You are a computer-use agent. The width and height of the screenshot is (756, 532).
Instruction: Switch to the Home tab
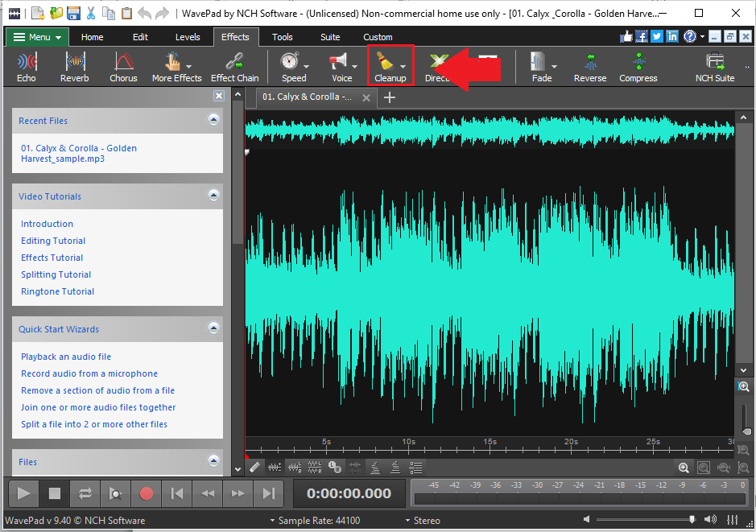point(92,37)
